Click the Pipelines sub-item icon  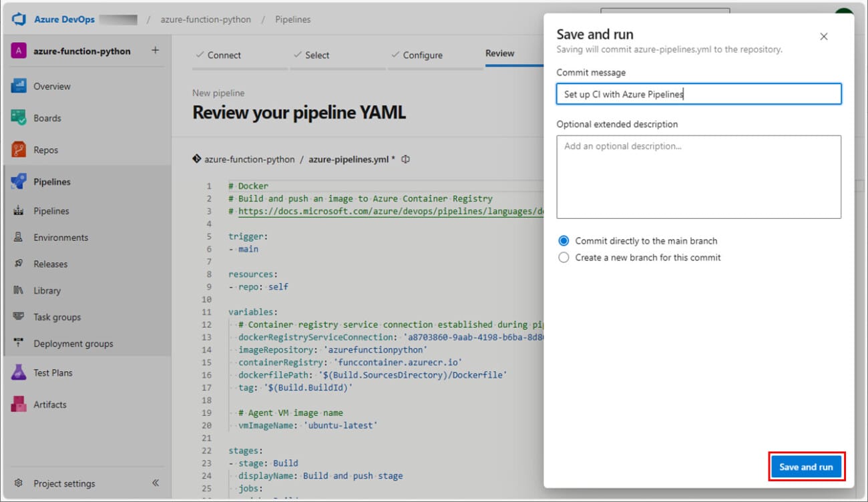[x=19, y=211]
